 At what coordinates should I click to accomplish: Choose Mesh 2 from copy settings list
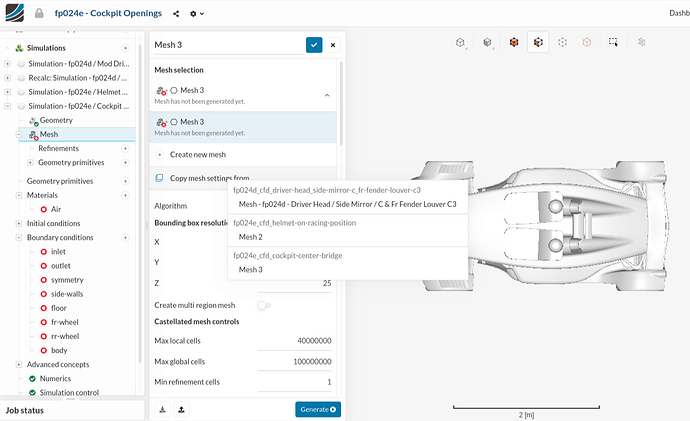pos(348,237)
